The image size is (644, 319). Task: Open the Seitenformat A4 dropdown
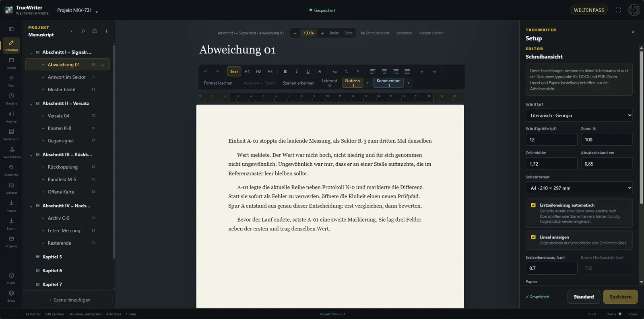(579, 188)
